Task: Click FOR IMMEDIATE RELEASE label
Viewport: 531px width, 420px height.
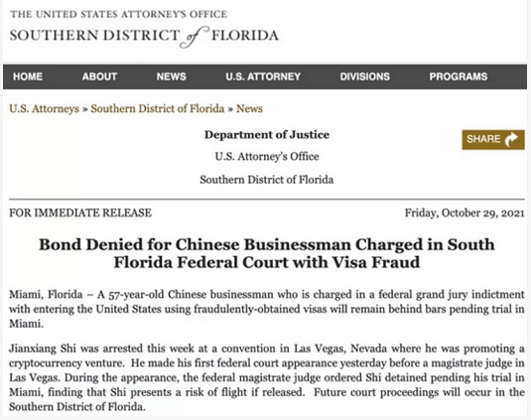Action: click(80, 213)
